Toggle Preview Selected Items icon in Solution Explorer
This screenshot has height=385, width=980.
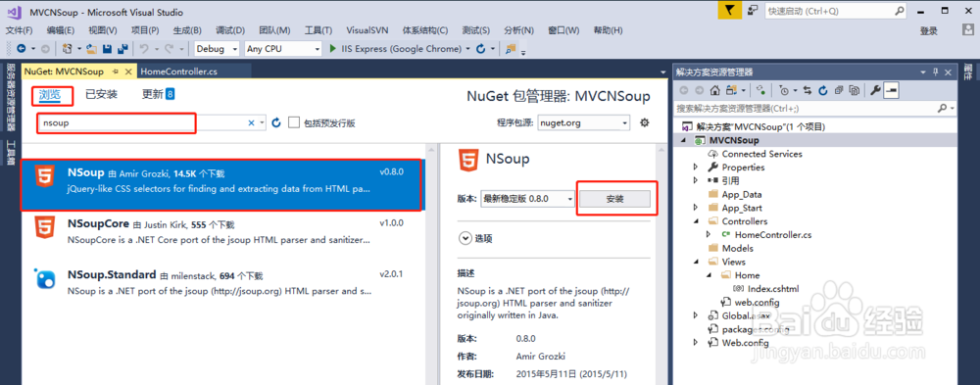pos(891,91)
